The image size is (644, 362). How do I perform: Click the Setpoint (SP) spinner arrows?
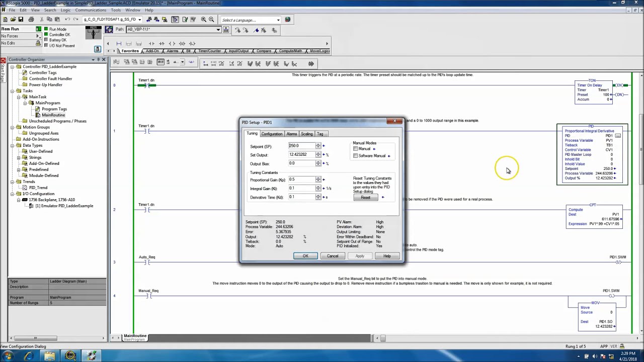(x=318, y=146)
